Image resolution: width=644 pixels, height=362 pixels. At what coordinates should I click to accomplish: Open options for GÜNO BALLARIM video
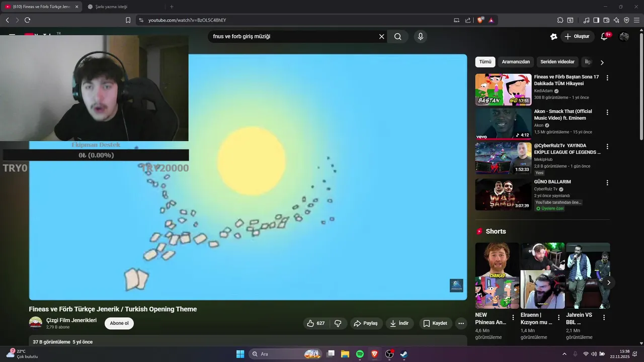[607, 183]
